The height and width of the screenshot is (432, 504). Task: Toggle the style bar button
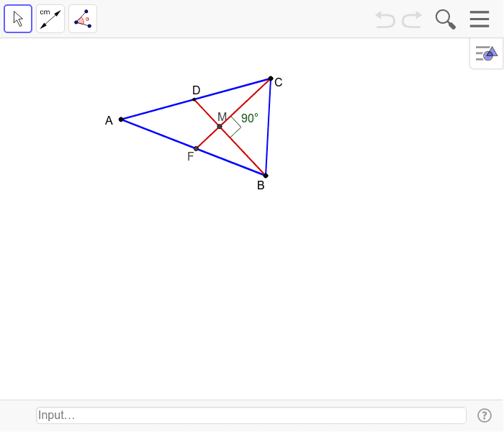click(486, 53)
